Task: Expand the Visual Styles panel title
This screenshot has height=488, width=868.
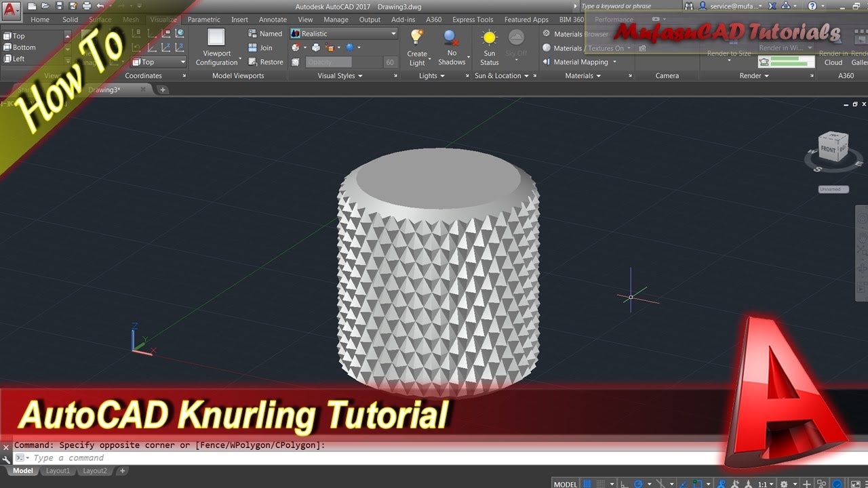Action: tap(340, 76)
